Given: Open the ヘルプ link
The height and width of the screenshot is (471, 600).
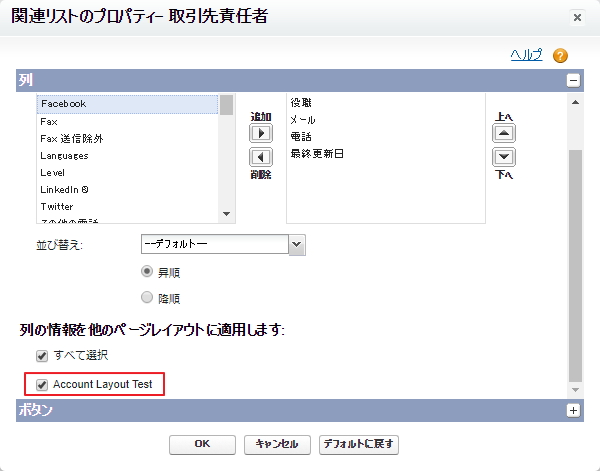Looking at the screenshot, I should tap(526, 55).
